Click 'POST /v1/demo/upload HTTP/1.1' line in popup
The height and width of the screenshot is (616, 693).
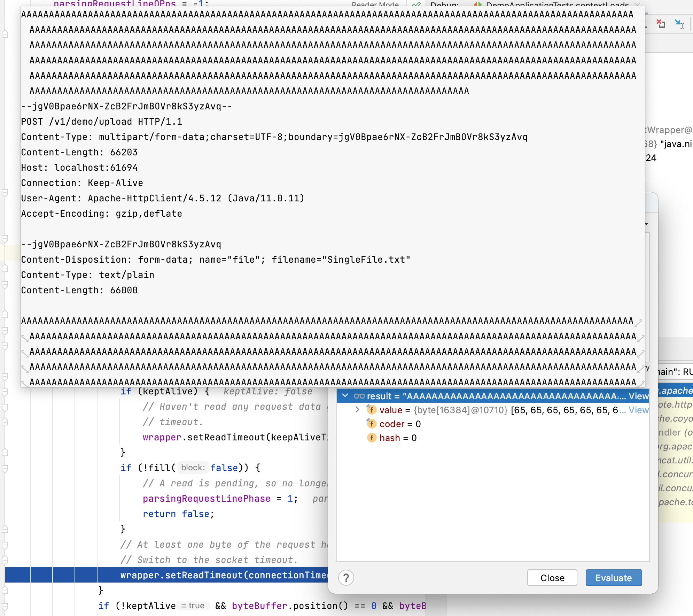102,122
